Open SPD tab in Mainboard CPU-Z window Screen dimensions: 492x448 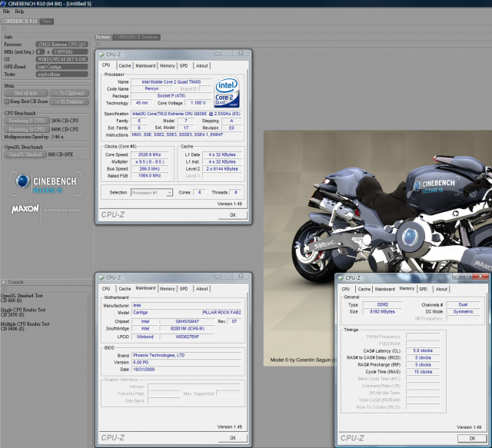click(184, 289)
